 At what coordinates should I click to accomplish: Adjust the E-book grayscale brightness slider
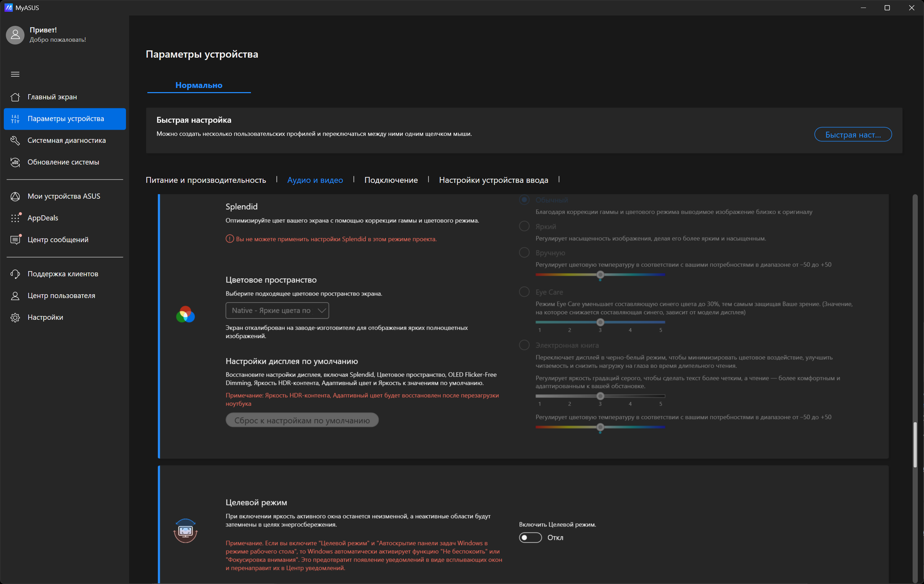pyautogui.click(x=600, y=396)
